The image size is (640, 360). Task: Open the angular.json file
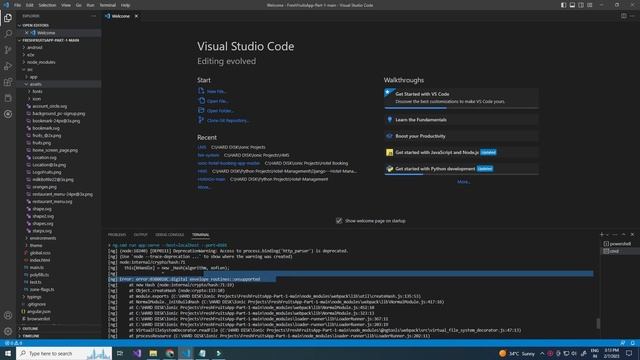(x=39, y=311)
